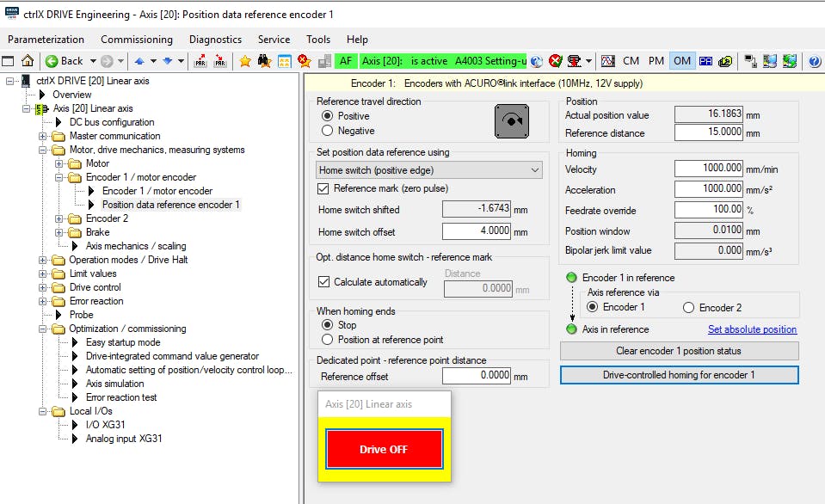Open help via blue question mark icon
The height and width of the screenshot is (504, 825).
pos(815,62)
